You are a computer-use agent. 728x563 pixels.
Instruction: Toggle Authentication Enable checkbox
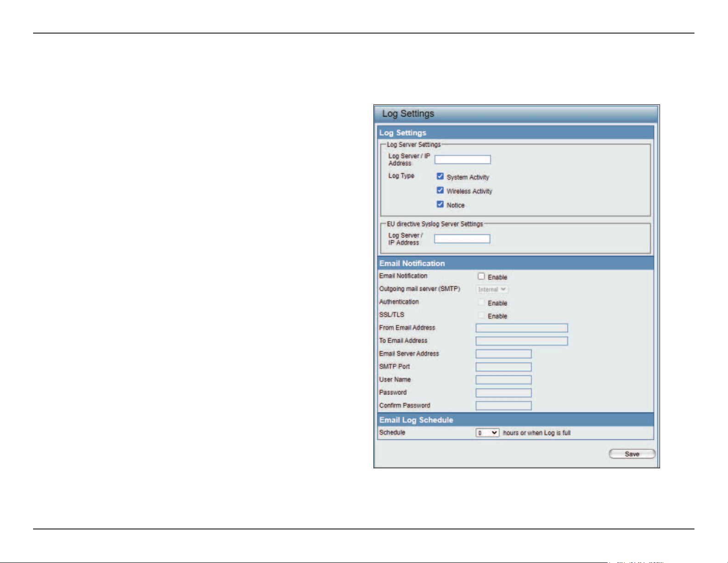tap(481, 302)
